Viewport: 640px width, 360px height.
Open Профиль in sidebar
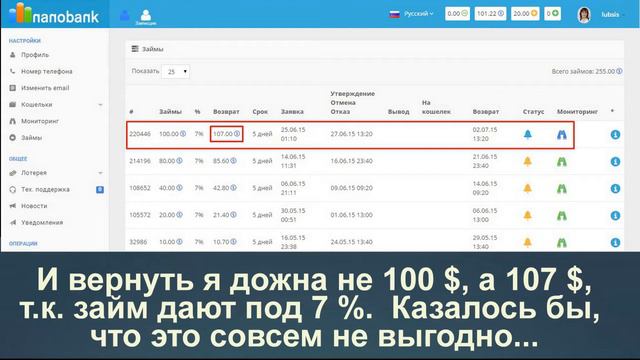click(x=35, y=55)
